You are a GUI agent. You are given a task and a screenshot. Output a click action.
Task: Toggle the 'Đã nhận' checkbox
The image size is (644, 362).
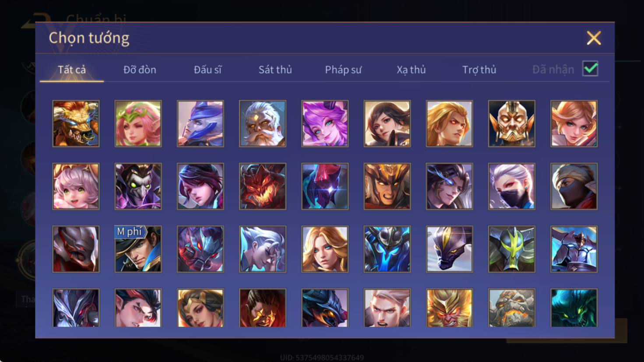click(590, 69)
